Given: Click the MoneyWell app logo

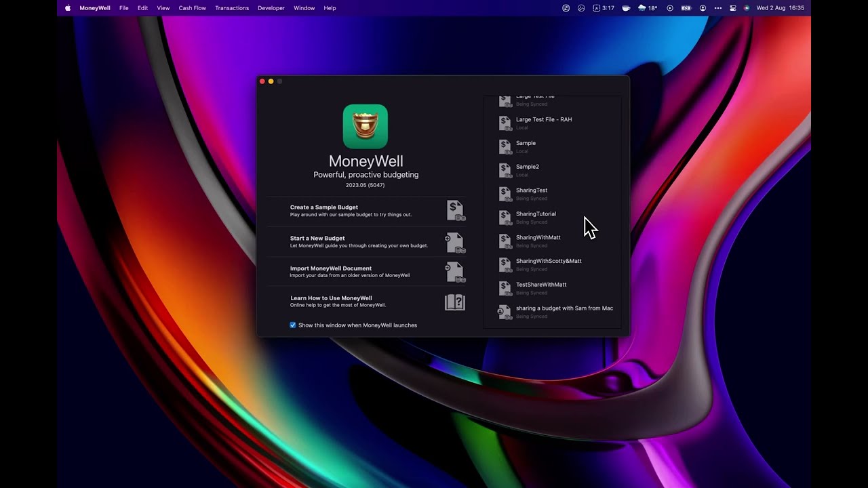Looking at the screenshot, I should [366, 127].
